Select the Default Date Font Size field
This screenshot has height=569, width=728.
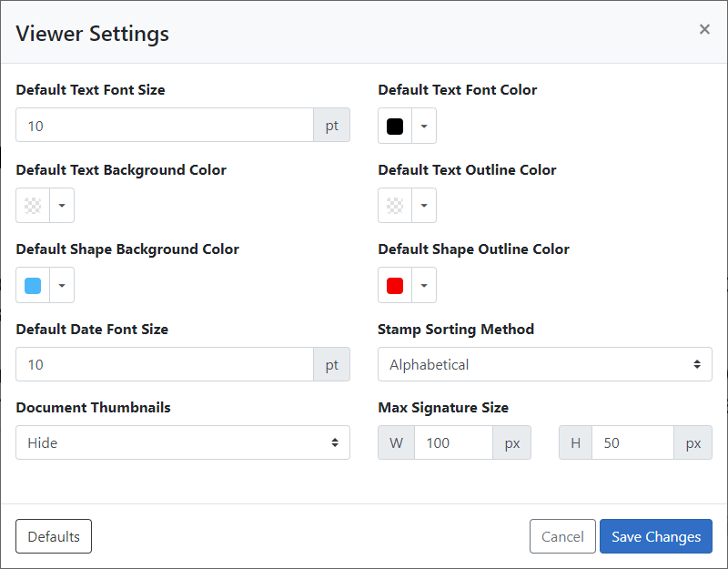[x=164, y=364]
